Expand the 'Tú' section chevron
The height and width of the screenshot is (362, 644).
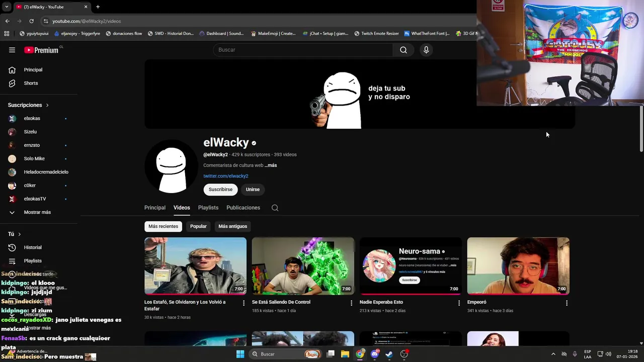coord(20,234)
